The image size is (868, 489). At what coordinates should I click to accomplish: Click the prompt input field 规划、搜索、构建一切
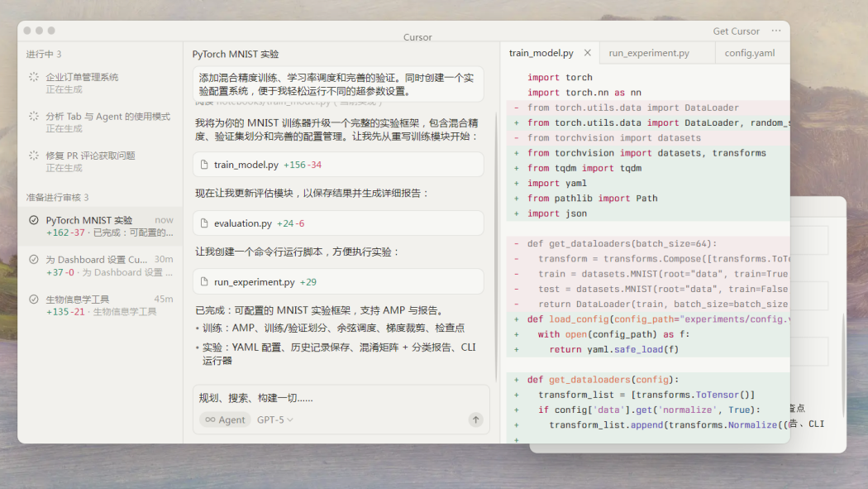[341, 398]
